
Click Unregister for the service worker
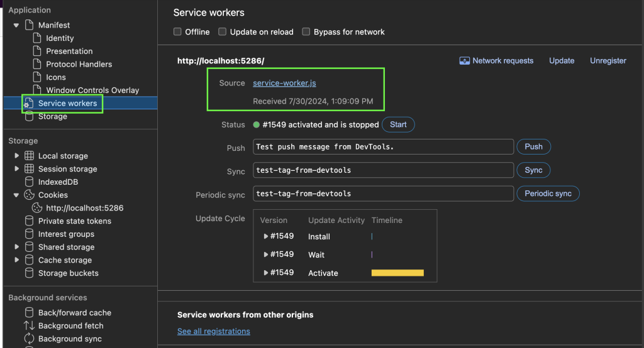(x=608, y=61)
